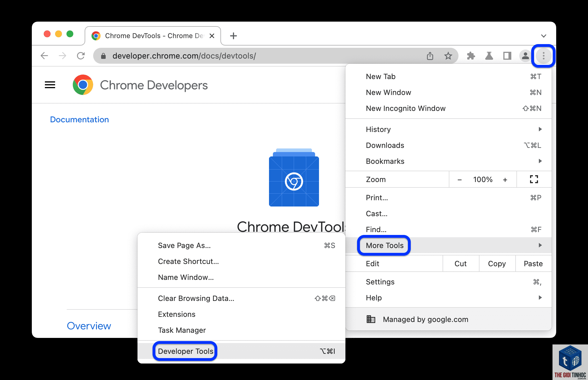Enter fullscreen via Zoom row icon
The image size is (588, 380).
tap(534, 179)
